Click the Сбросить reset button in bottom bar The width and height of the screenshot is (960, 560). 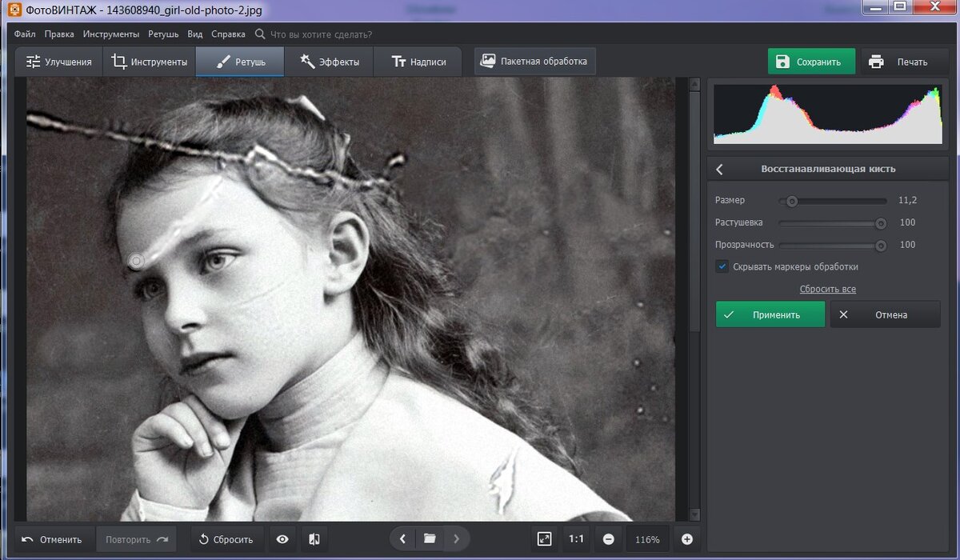coord(226,539)
